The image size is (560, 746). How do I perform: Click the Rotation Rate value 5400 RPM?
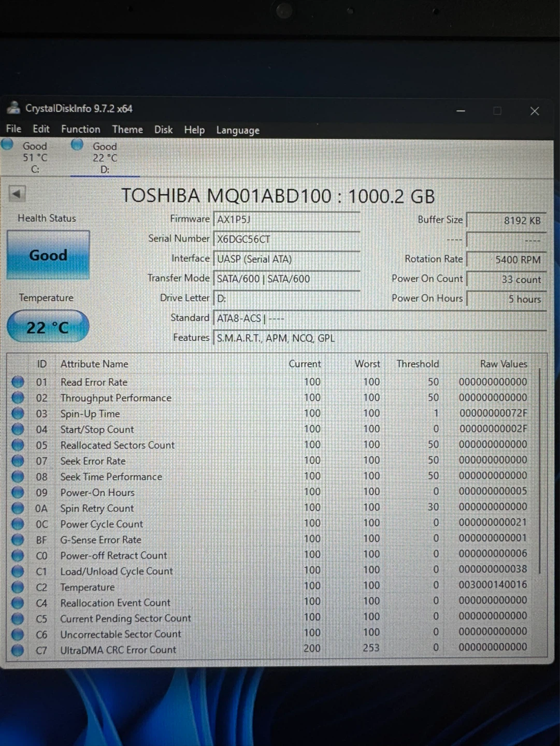point(506,259)
